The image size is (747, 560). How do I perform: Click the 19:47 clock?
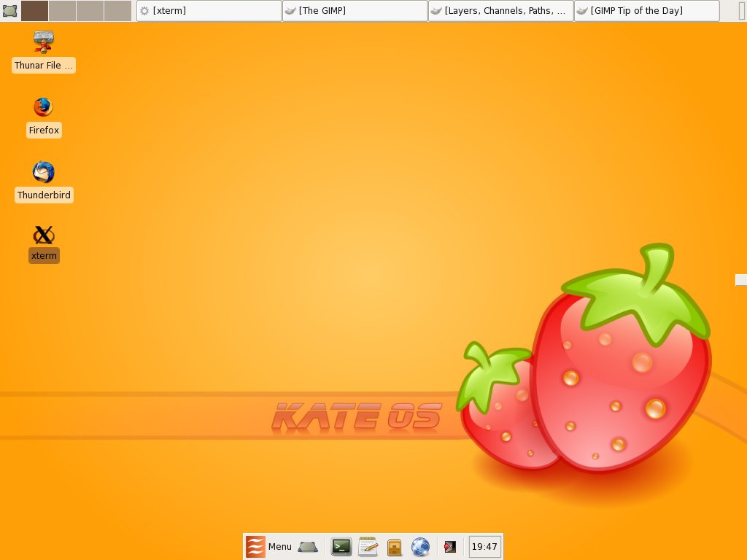tap(484, 547)
